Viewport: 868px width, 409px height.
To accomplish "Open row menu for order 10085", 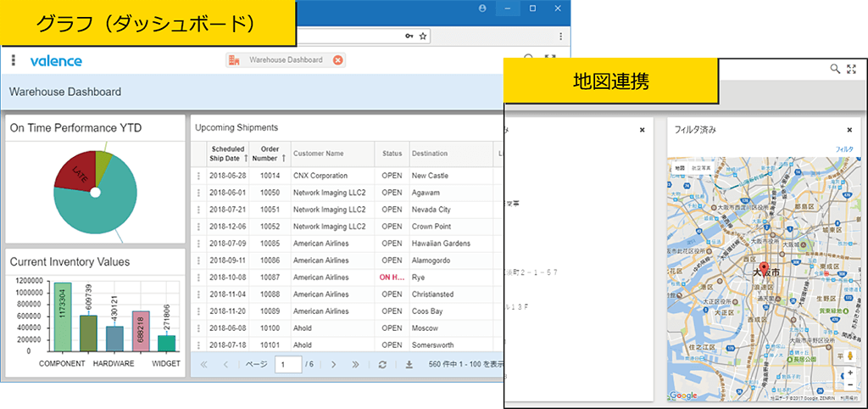I will pyautogui.click(x=198, y=244).
